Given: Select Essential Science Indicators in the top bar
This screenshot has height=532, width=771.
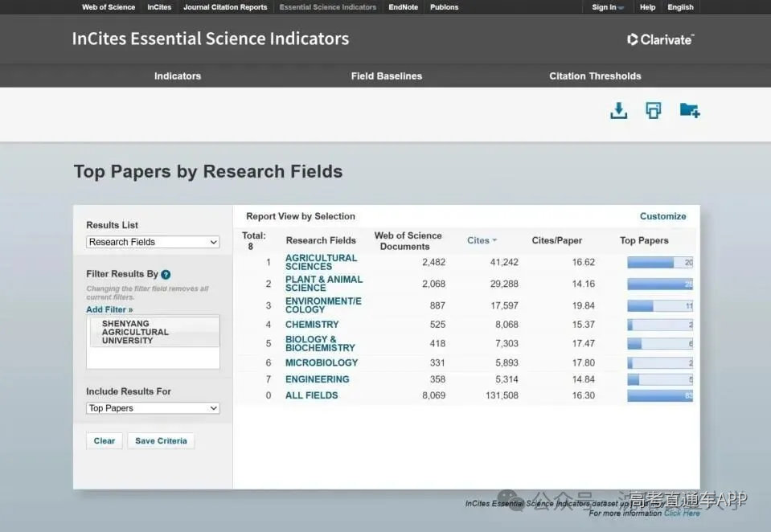Looking at the screenshot, I should click(327, 7).
